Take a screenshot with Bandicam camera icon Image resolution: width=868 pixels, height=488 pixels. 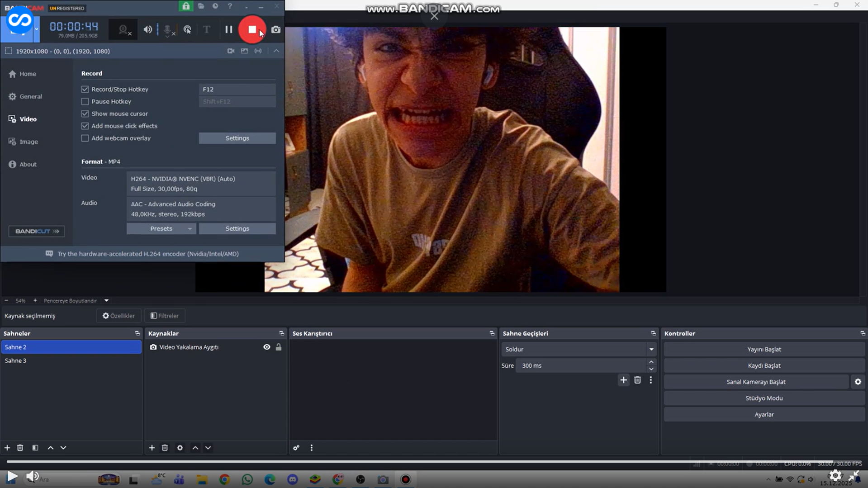[x=275, y=29]
